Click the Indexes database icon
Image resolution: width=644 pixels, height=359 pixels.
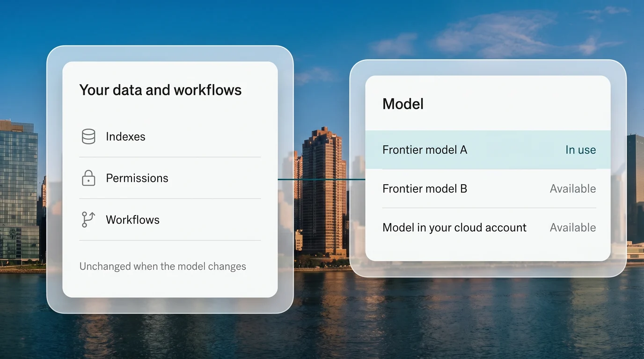(x=88, y=136)
